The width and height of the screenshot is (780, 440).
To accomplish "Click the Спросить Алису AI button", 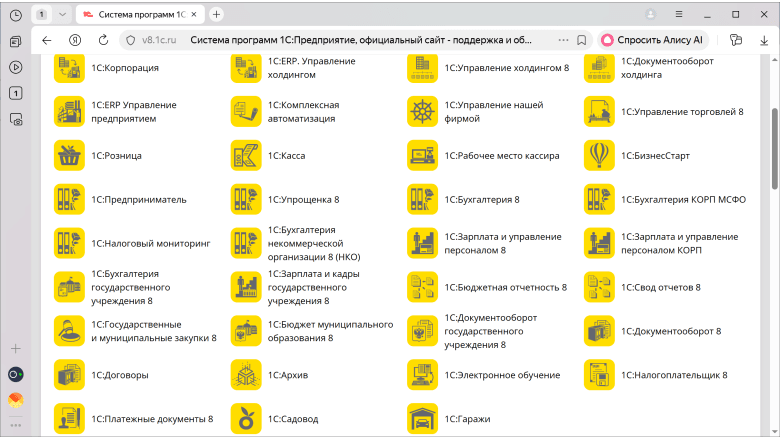I will tap(653, 40).
